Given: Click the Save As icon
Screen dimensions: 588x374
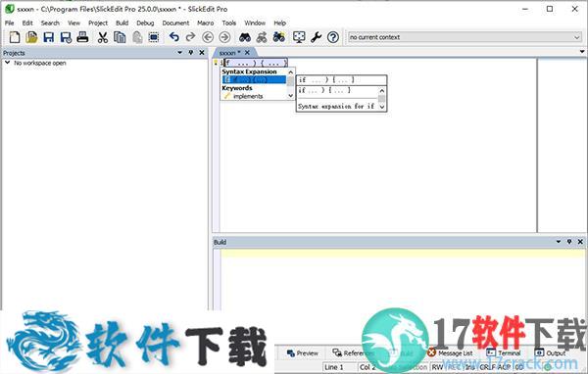Looking at the screenshot, I should coord(66,37).
